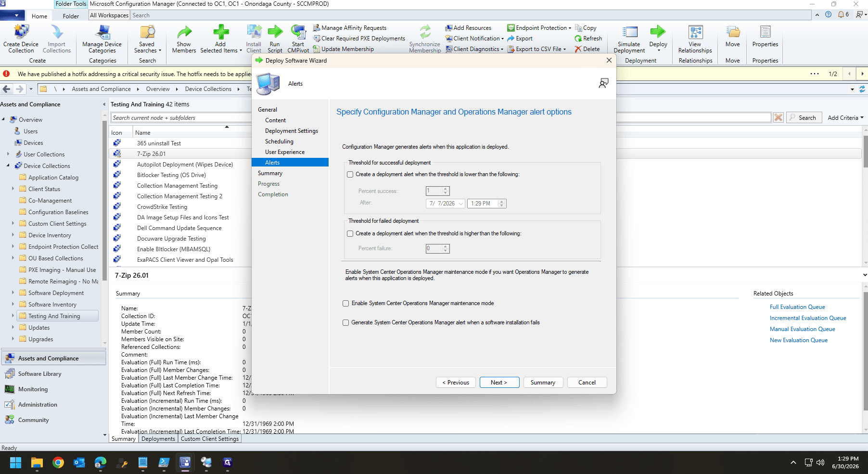Enable successful deployment threshold alert checkbox

(x=350, y=175)
